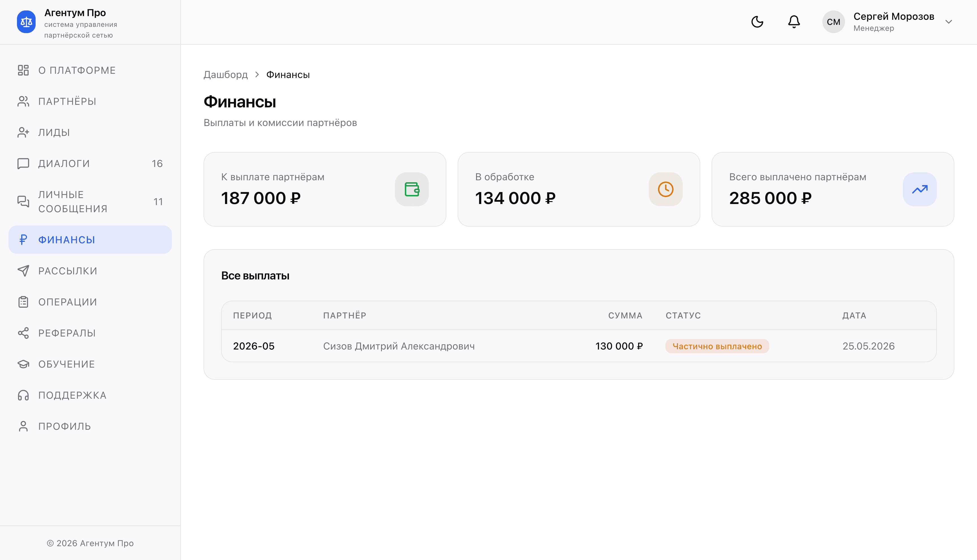The width and height of the screenshot is (977, 560).
Task: Click the СУММА column header
Action: click(625, 315)
